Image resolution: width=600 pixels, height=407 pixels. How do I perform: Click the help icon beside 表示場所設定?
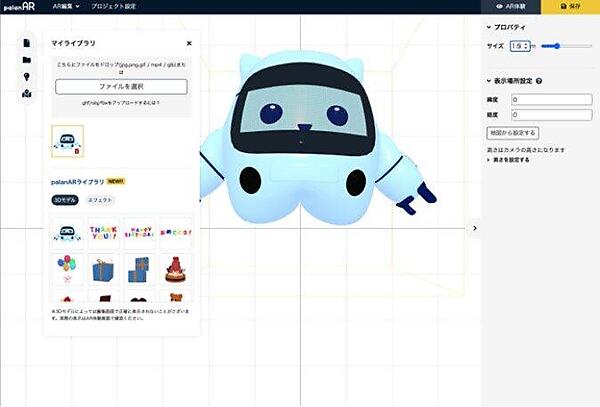(x=539, y=81)
